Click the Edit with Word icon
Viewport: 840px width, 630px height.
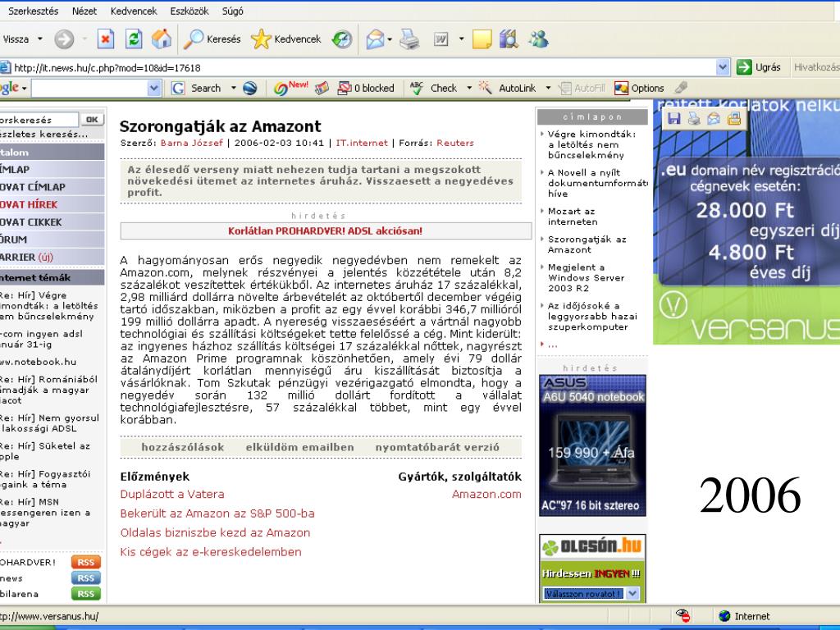coord(441,39)
